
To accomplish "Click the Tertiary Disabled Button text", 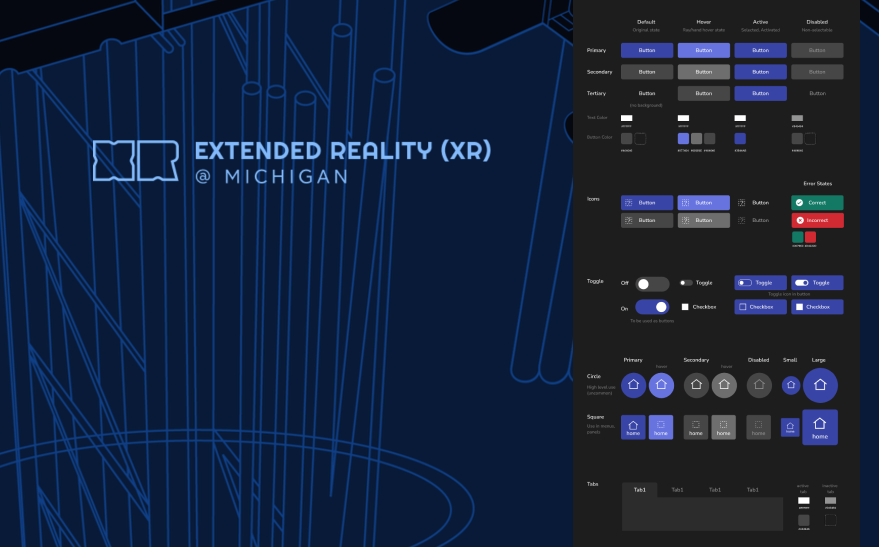I will point(817,94).
